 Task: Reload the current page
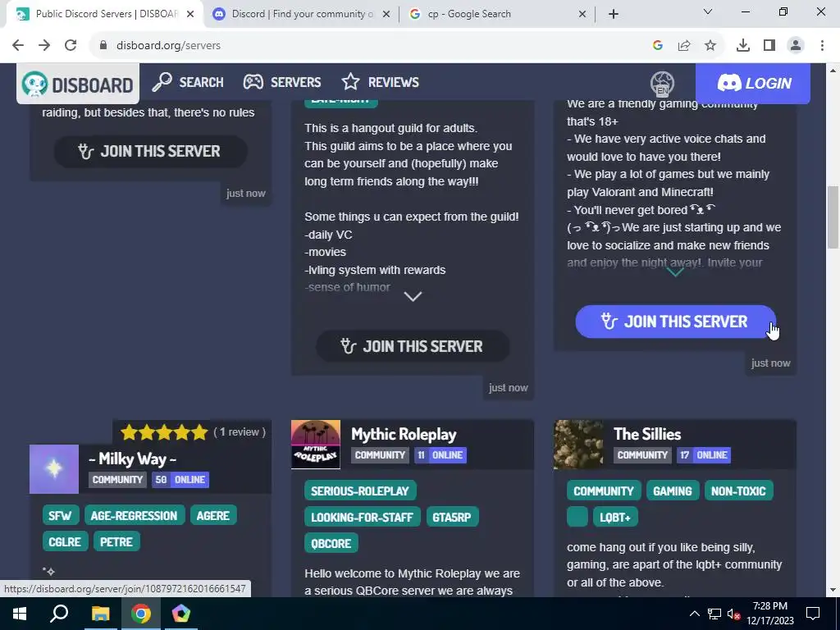click(71, 46)
